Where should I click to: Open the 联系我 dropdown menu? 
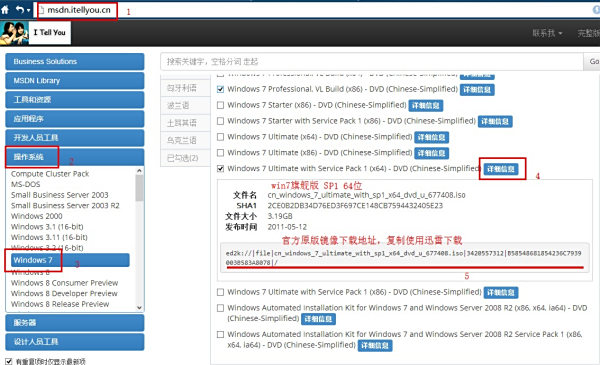tap(547, 33)
